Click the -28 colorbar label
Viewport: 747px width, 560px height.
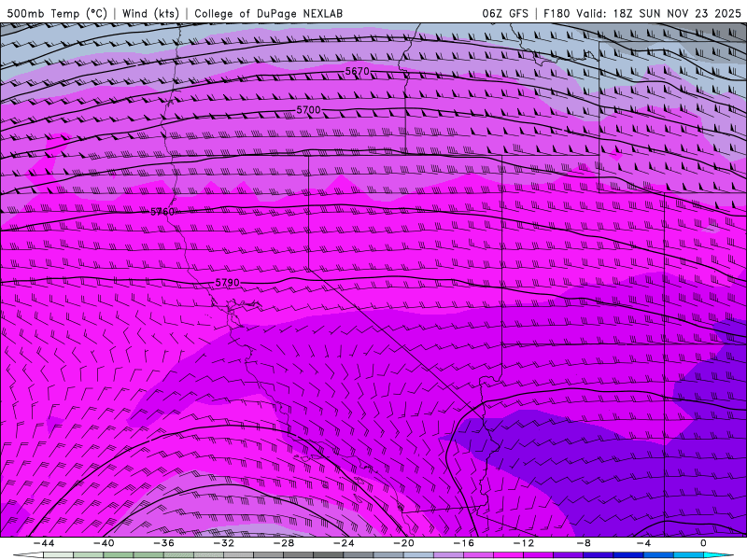(284, 543)
